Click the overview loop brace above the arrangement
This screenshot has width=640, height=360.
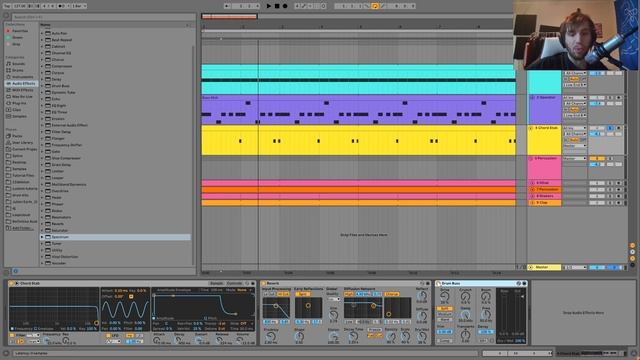pyautogui.click(x=229, y=16)
